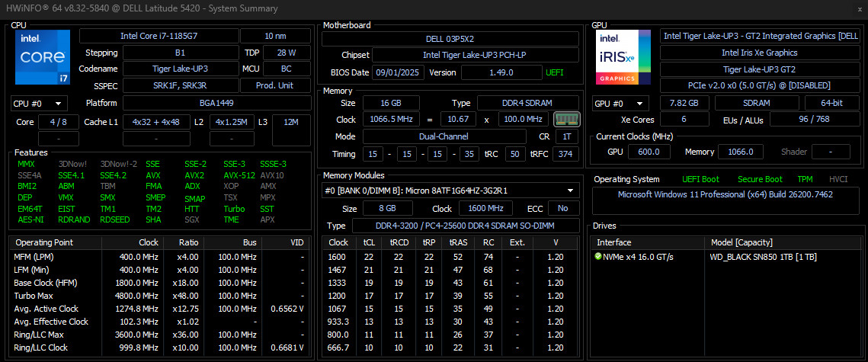Click the VID value 0.6681 V

287,348
